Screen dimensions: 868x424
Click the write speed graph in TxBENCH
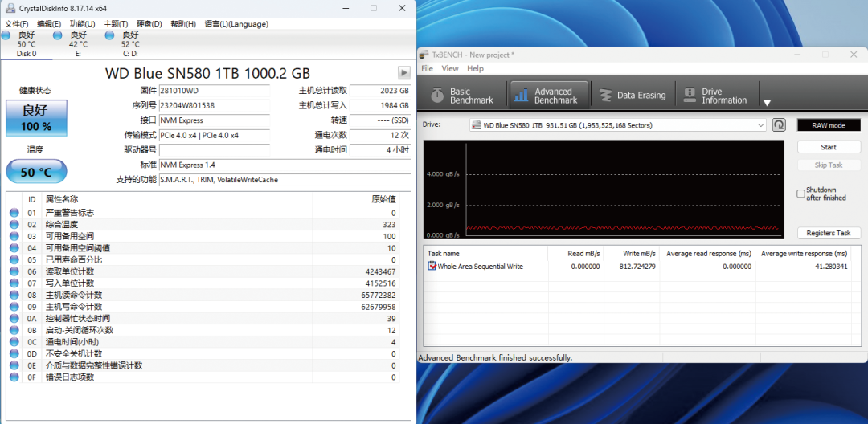(x=604, y=189)
